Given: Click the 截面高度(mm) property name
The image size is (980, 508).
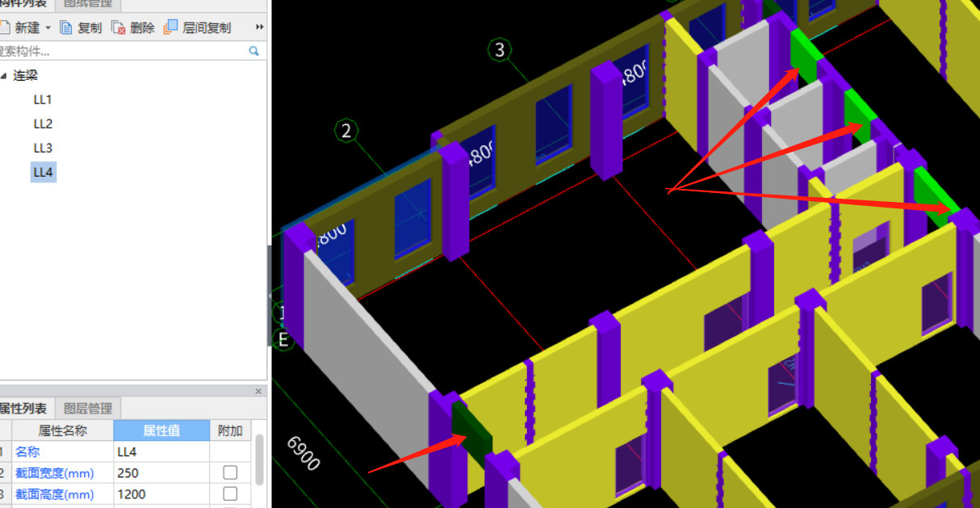Looking at the screenshot, I should pyautogui.click(x=63, y=493).
